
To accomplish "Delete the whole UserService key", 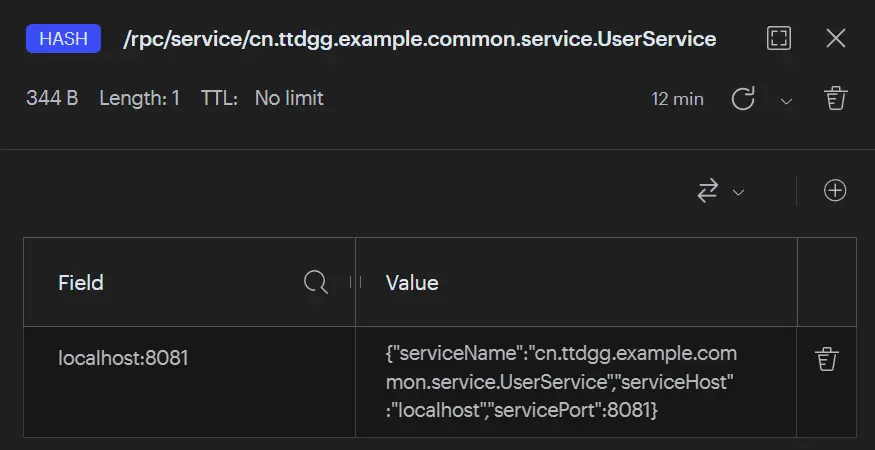I will (x=835, y=98).
